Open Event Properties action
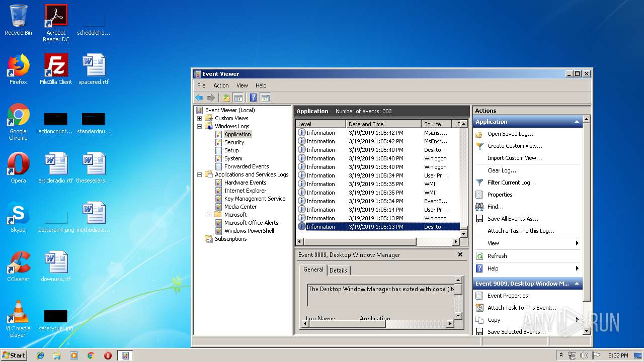This screenshot has width=644, height=362. (x=508, y=296)
